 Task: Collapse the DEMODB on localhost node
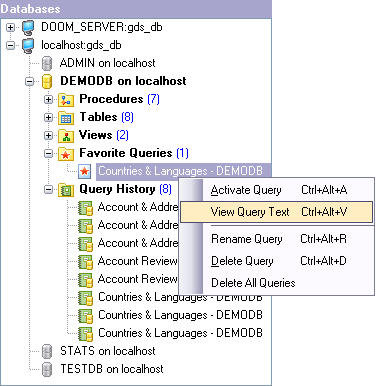point(30,81)
